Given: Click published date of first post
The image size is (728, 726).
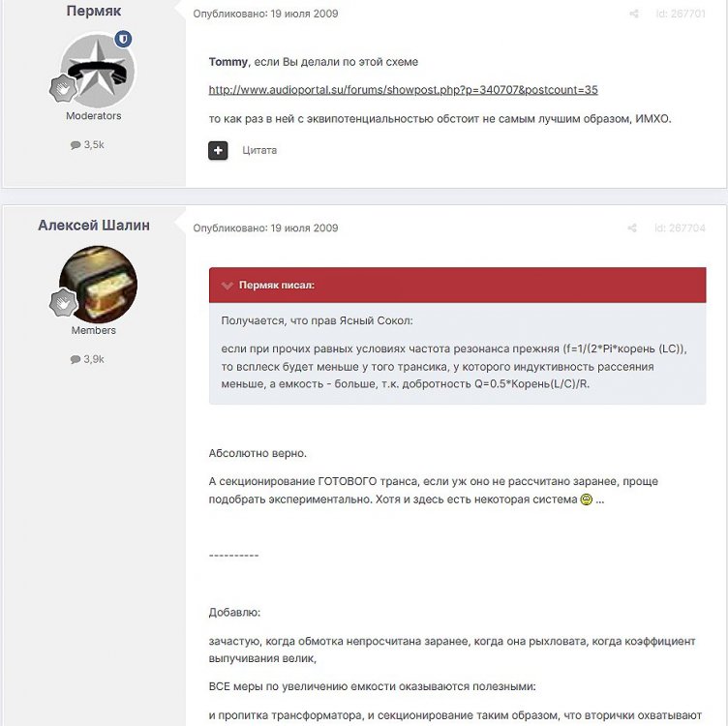Looking at the screenshot, I should tap(265, 14).
